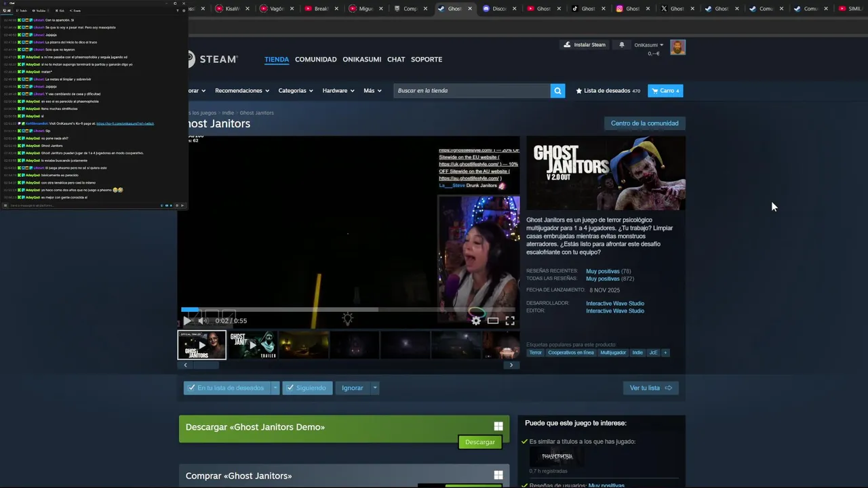
Task: Open the SOPORTE menu item
Action: pos(427,60)
